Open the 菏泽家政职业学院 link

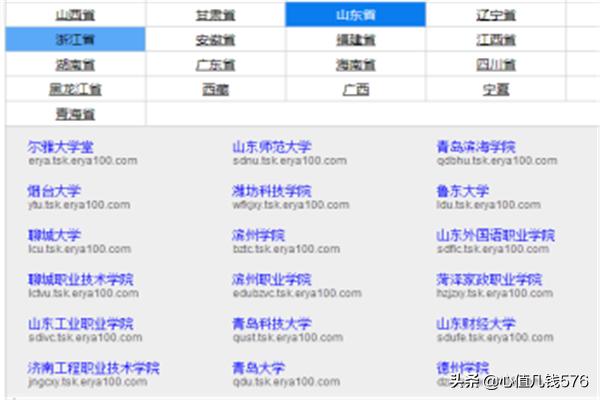click(489, 279)
